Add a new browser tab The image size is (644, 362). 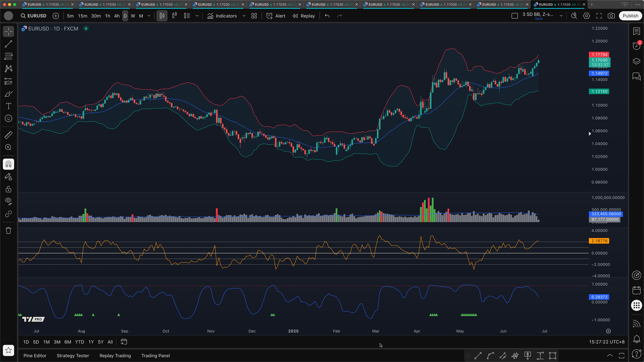pyautogui.click(x=592, y=5)
